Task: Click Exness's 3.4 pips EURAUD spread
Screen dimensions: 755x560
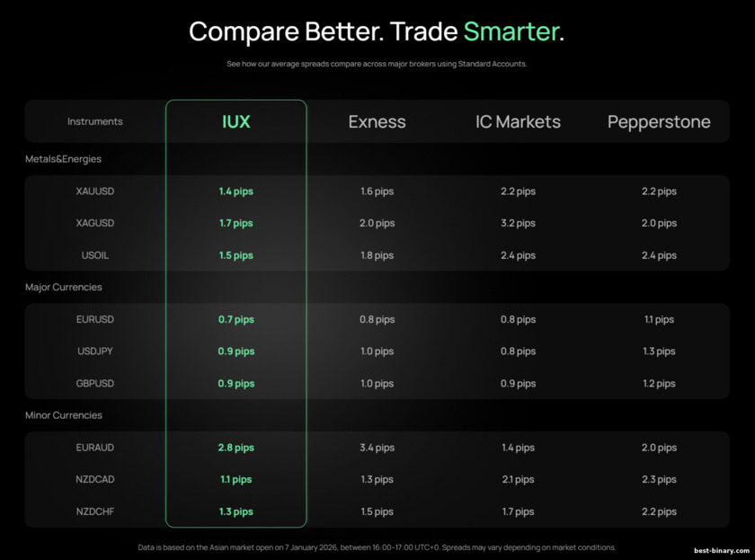Action: click(377, 448)
